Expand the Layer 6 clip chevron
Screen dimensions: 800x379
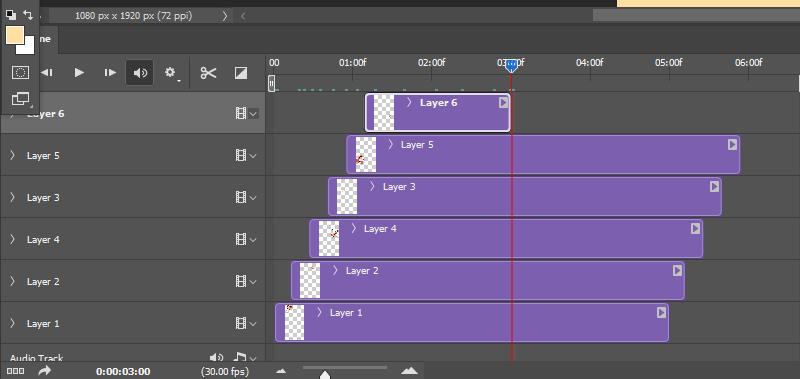pos(409,103)
